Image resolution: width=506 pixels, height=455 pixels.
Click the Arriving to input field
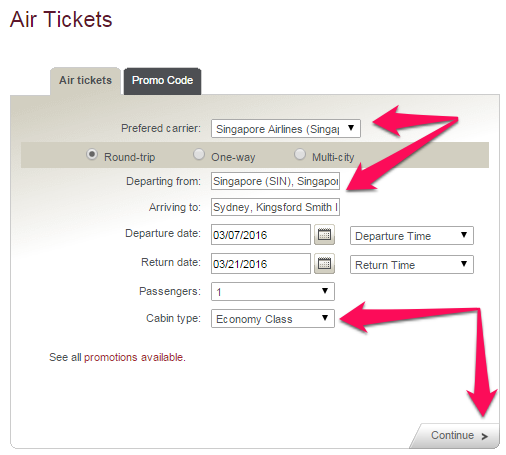(x=275, y=207)
